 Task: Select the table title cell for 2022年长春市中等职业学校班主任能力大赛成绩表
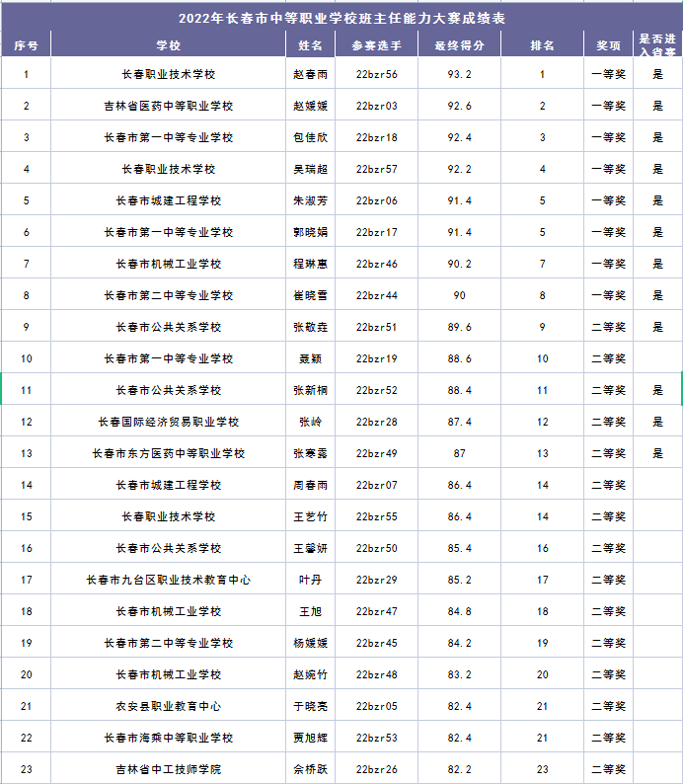point(341,18)
